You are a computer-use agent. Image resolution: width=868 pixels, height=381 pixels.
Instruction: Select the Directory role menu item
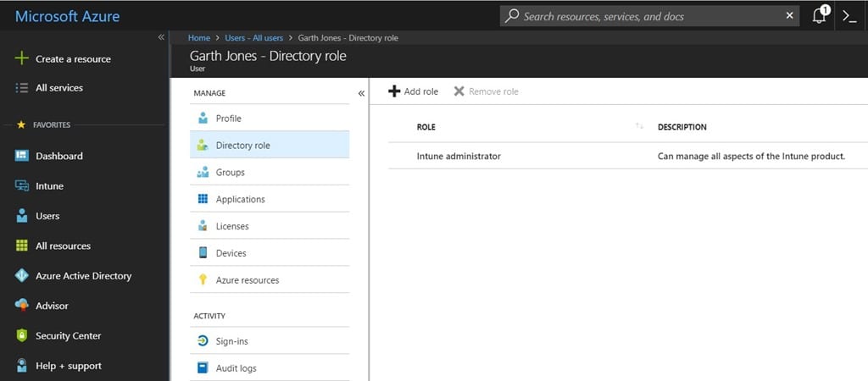pos(270,145)
